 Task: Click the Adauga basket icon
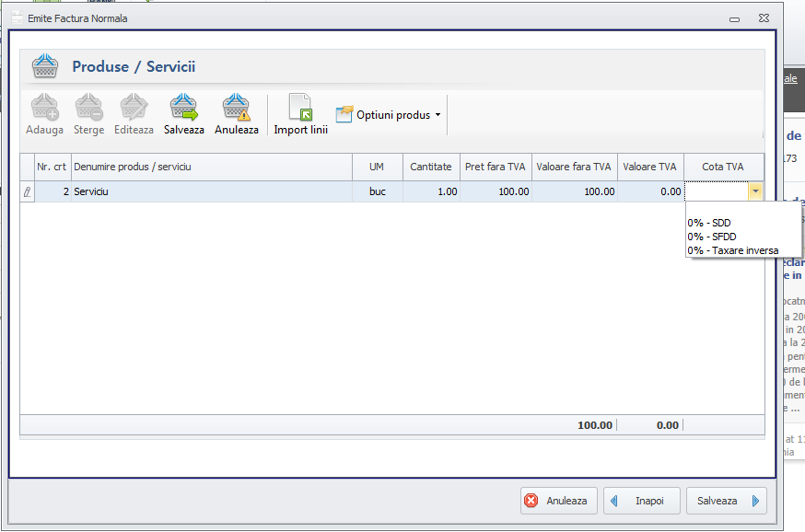click(x=44, y=109)
